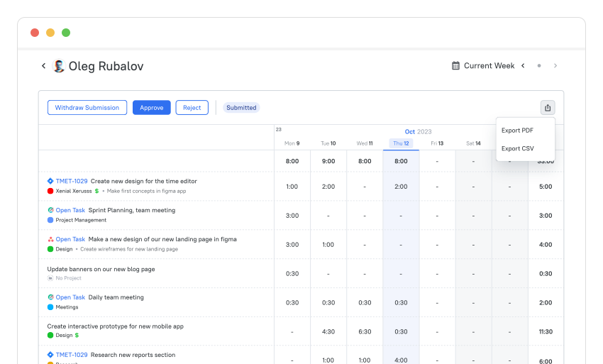
Task: Click the Asana icon beside landing page task
Action: tap(50, 239)
